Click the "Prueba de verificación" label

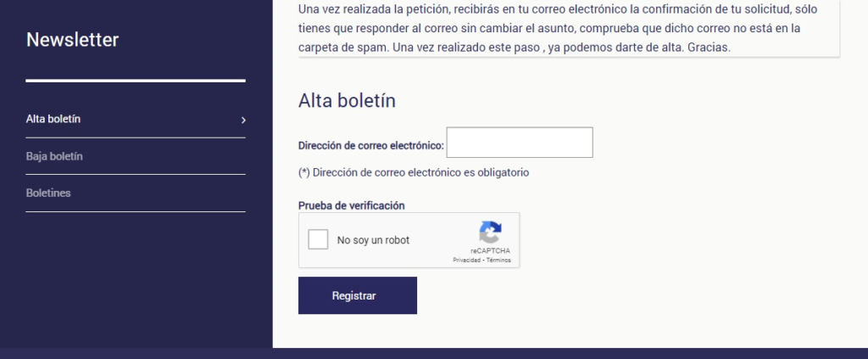point(352,205)
